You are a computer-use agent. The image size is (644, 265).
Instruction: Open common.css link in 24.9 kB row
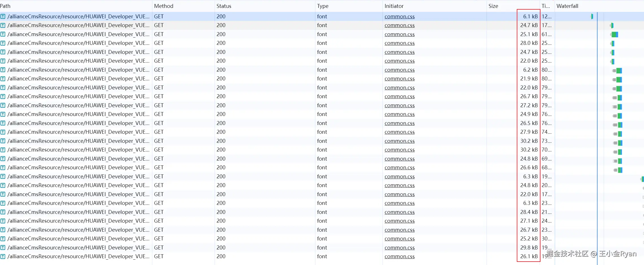[x=399, y=114]
